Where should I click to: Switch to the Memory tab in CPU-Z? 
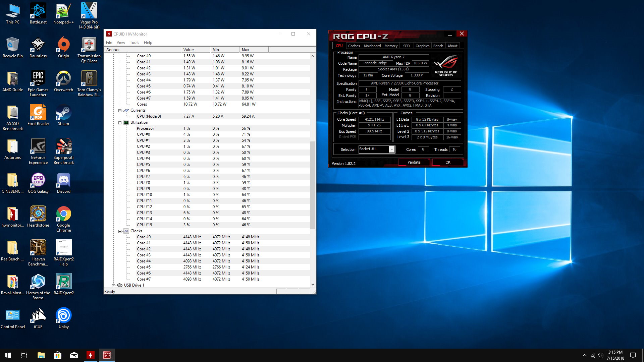[x=391, y=46]
